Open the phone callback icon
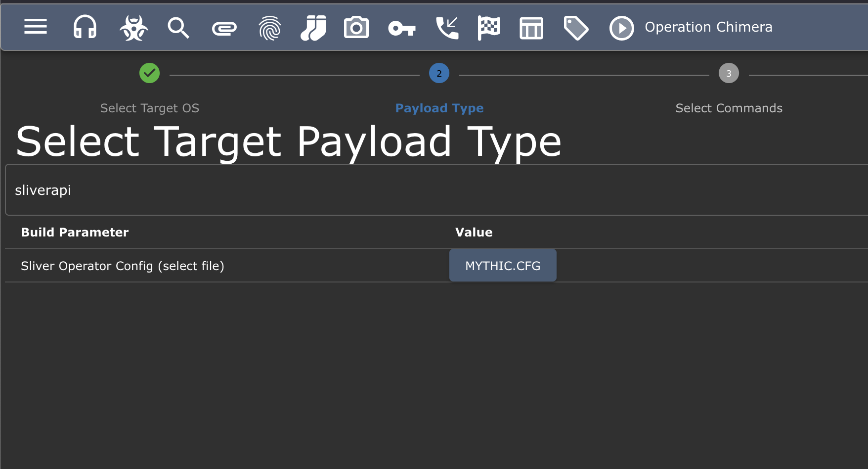The height and width of the screenshot is (469, 868). click(x=447, y=28)
